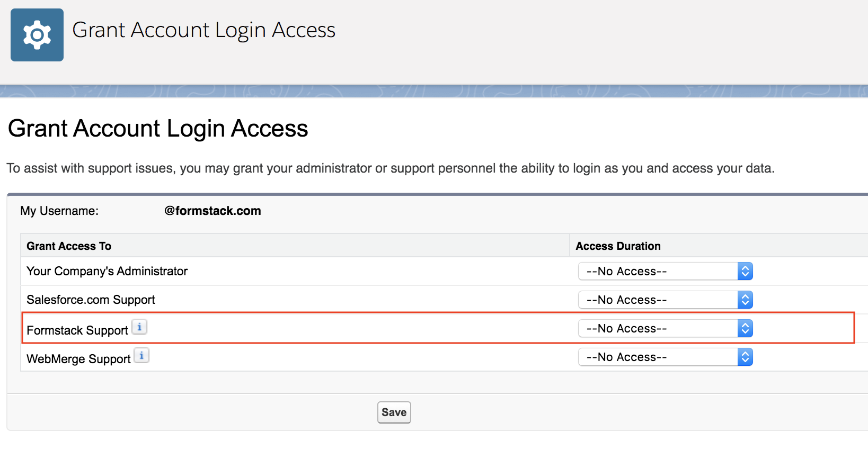Select the Formstack Support row label
The height and width of the screenshot is (468, 868).
77,330
